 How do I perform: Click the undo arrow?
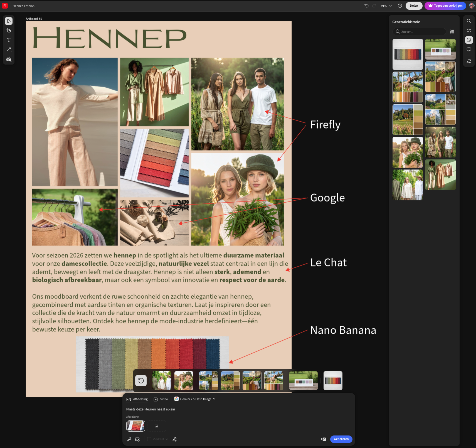click(x=366, y=6)
